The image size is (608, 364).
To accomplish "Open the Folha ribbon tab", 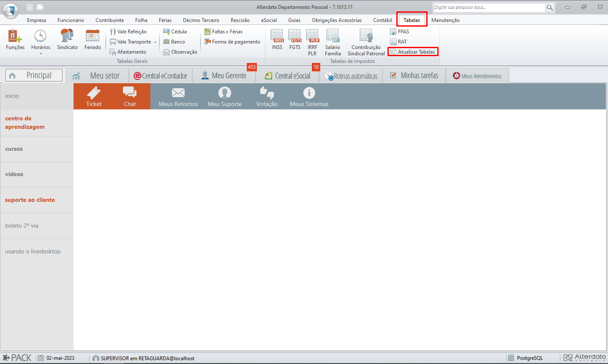I will [x=141, y=20].
